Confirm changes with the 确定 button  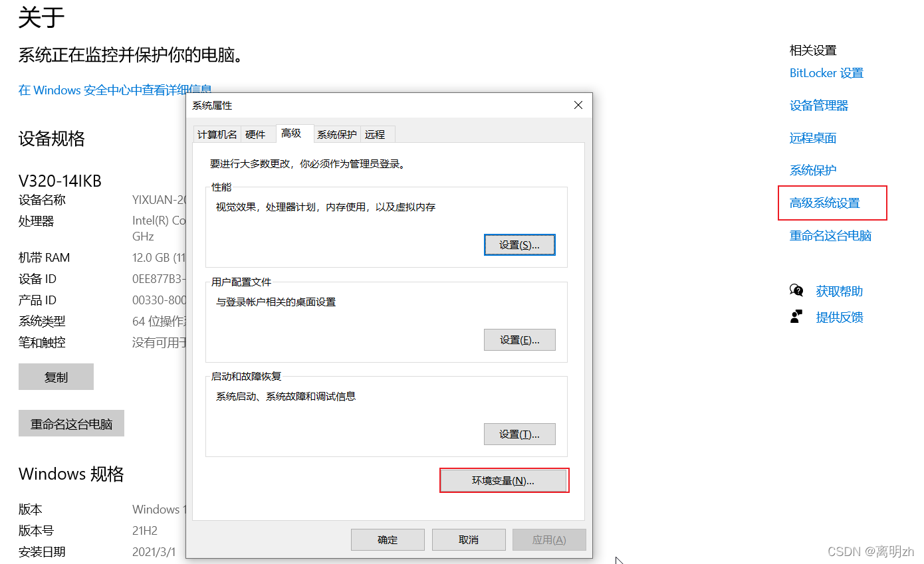point(388,539)
